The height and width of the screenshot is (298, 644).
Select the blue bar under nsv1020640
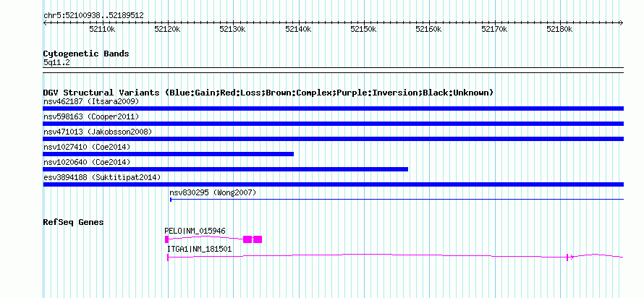tap(226, 169)
